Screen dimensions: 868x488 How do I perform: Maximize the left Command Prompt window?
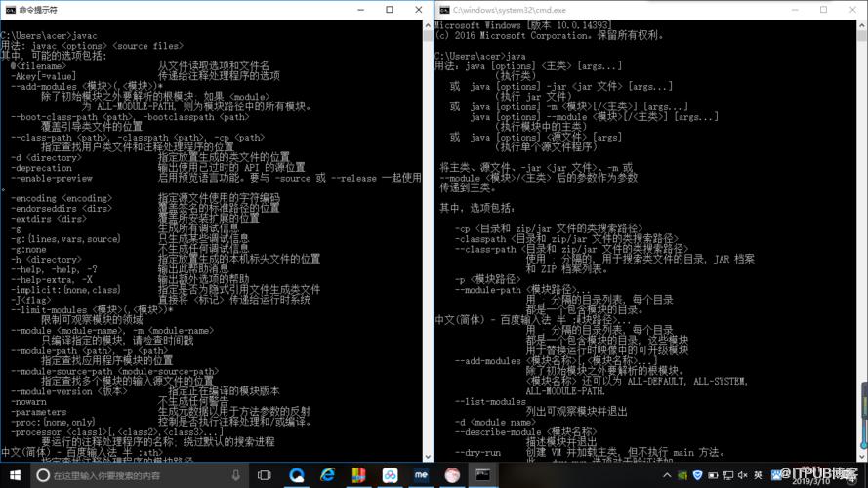[x=390, y=10]
